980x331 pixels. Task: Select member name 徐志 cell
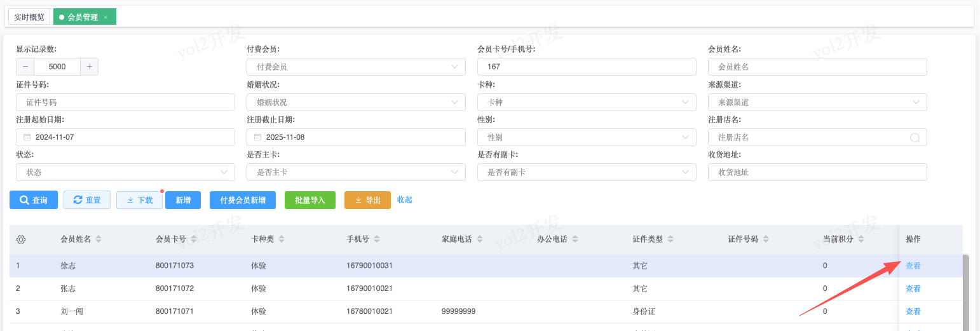tap(68, 266)
